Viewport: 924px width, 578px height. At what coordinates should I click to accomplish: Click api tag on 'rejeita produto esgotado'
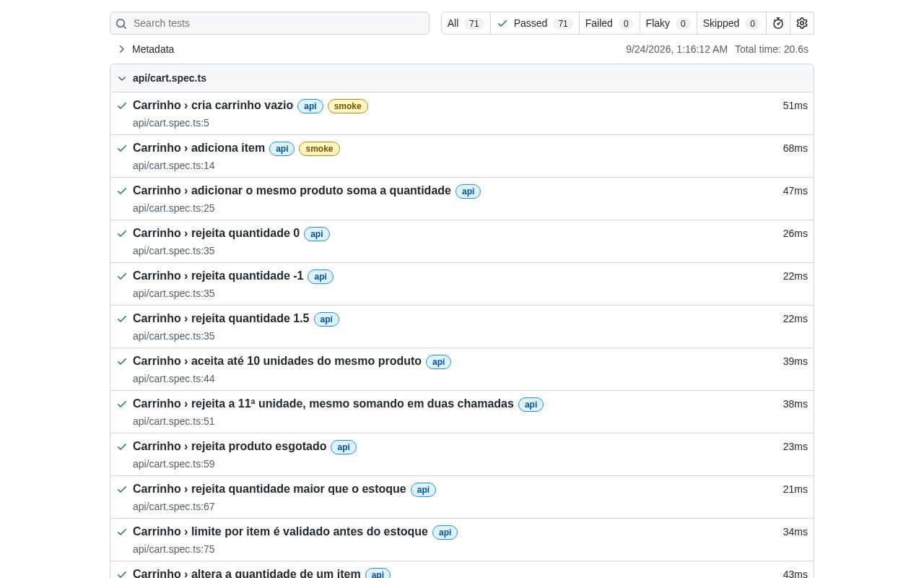point(344,447)
